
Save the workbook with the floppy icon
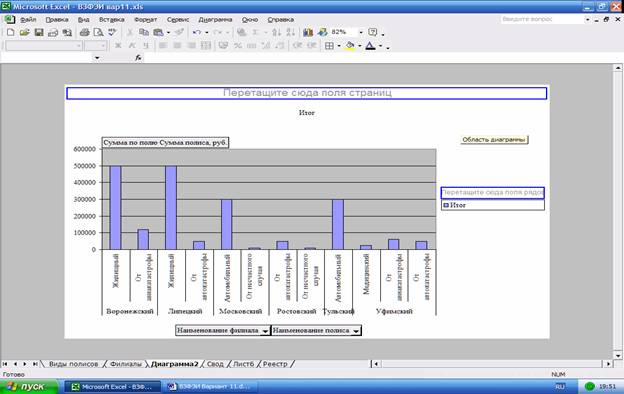coord(39,32)
